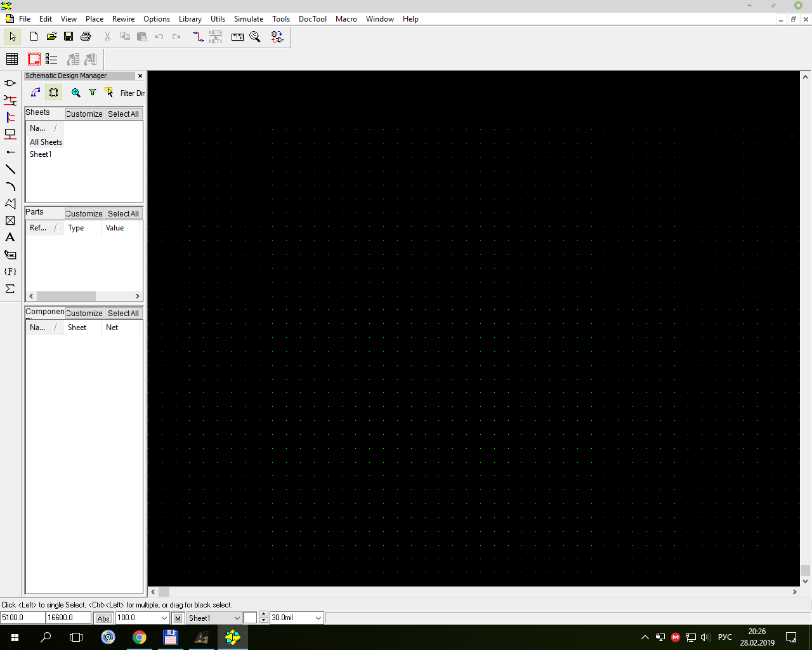Open the Rewire menu
Image resolution: width=812 pixels, height=650 pixels.
(124, 19)
